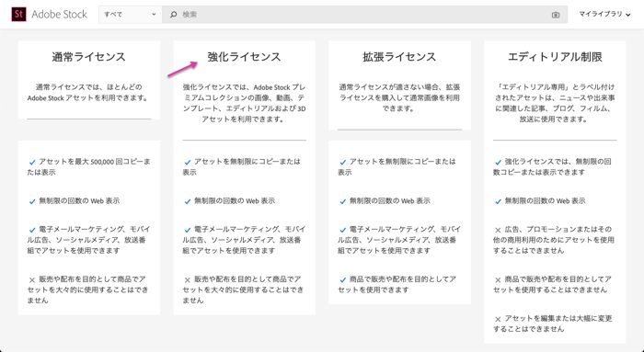The width and height of the screenshot is (644, 352).
Task: Click the Adobe Stock brand name text
Action: point(59,15)
